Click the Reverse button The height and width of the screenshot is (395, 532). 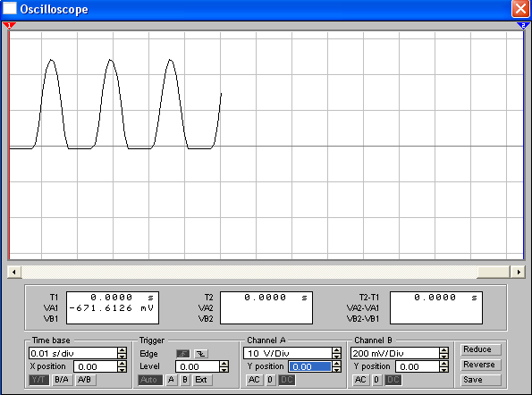pos(480,365)
